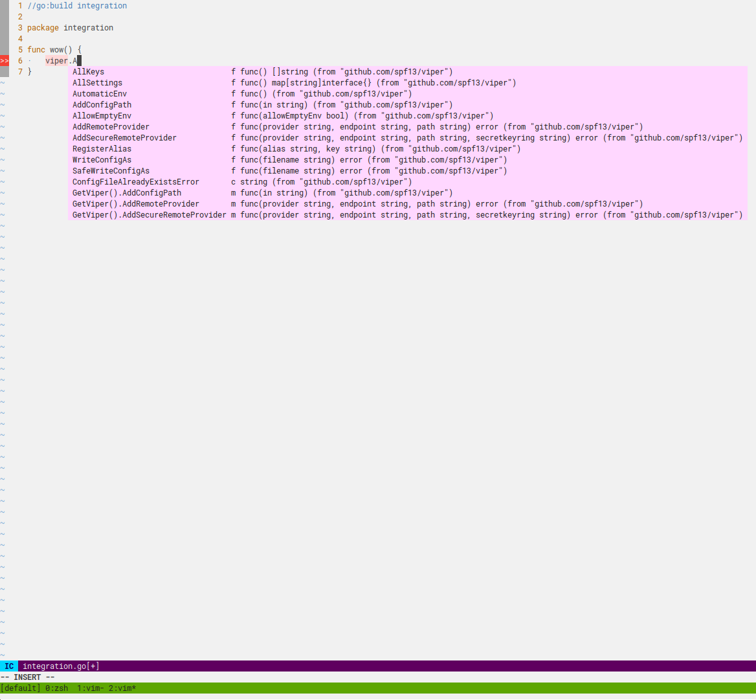The image size is (756, 700).
Task: Click the red error sign marker
Action: click(x=5, y=61)
